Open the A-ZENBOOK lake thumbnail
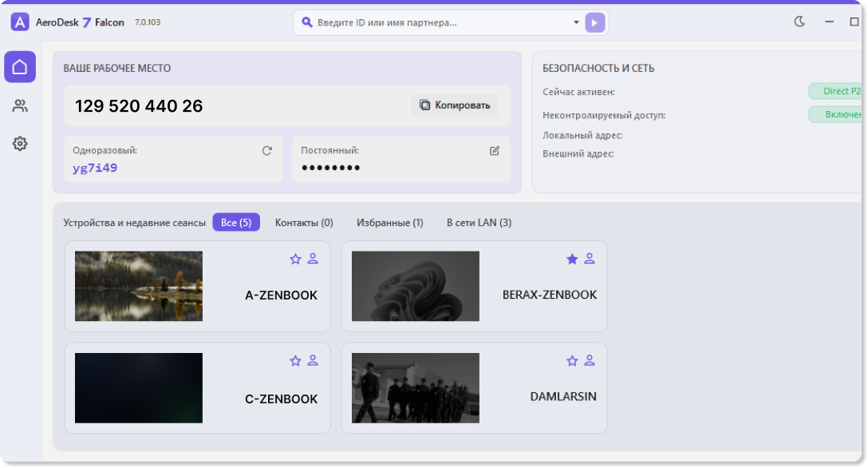Viewport: 868px width, 468px height. tap(139, 287)
